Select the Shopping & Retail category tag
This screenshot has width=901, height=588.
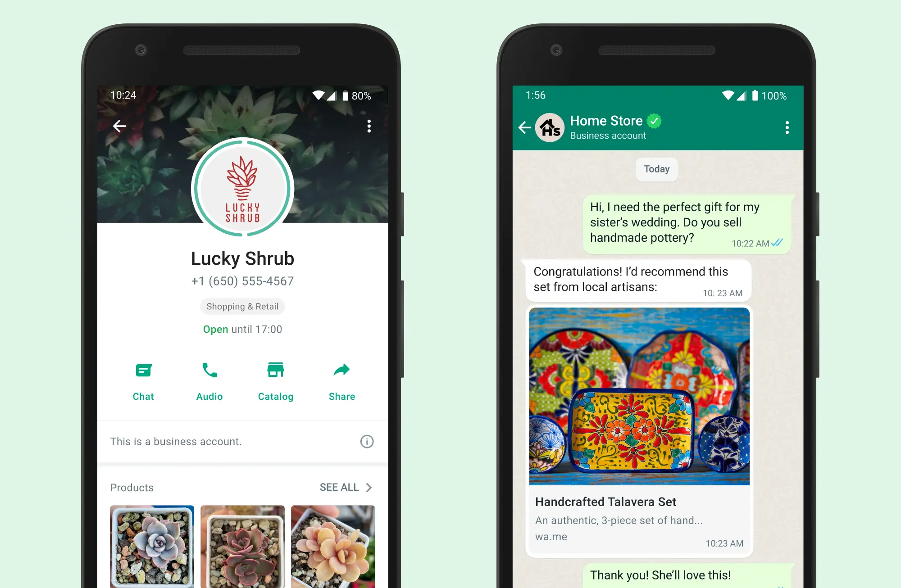[x=243, y=307]
